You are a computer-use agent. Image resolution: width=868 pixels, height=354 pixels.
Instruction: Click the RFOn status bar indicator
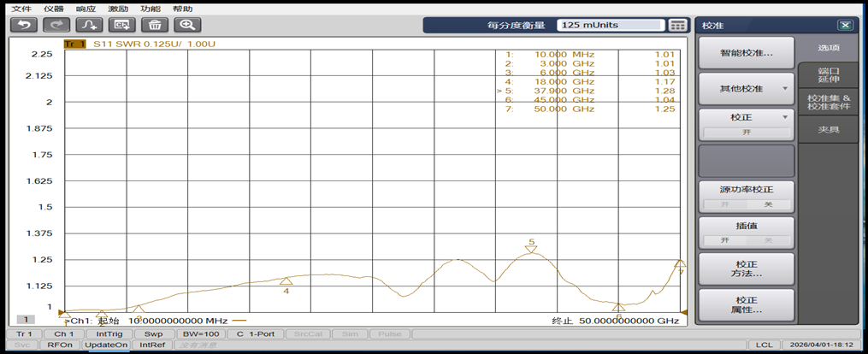click(60, 345)
